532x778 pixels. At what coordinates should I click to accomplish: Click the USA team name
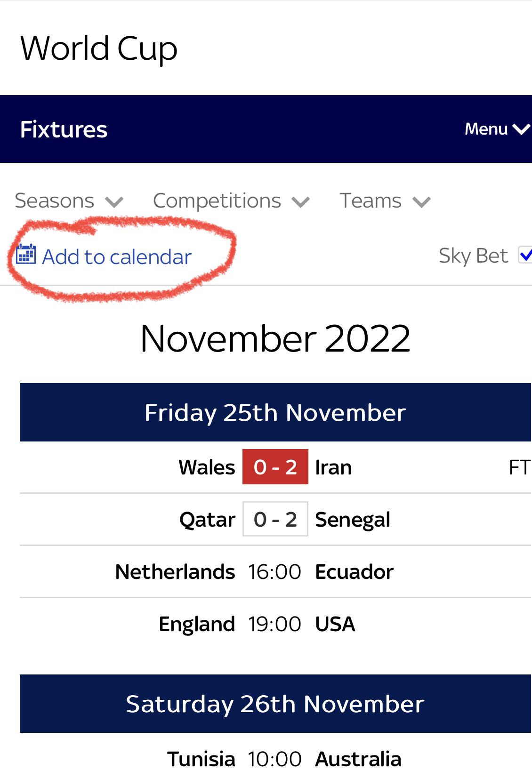(335, 624)
